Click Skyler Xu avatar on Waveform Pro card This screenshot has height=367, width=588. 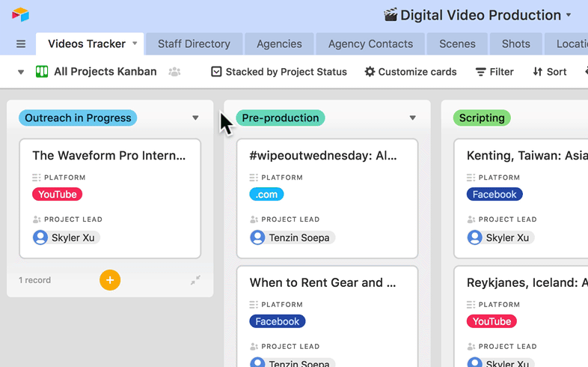click(40, 237)
